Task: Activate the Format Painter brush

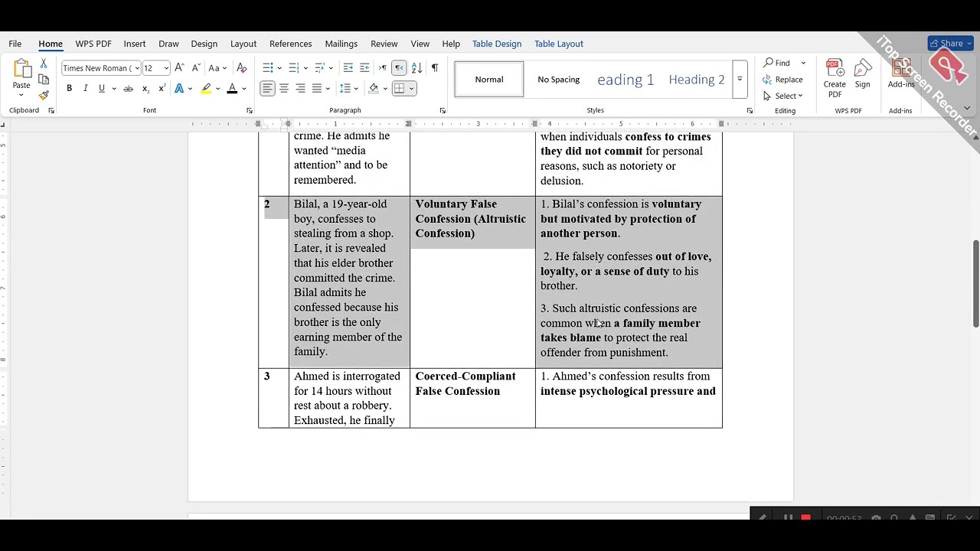Action: 44,95
